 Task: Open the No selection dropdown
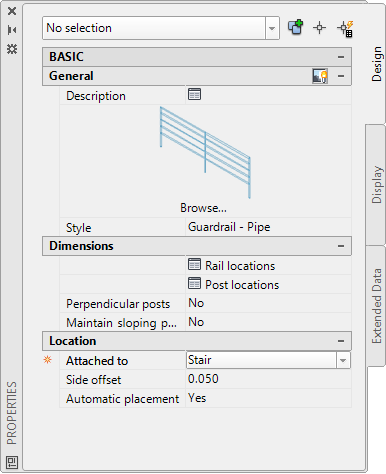click(x=272, y=28)
